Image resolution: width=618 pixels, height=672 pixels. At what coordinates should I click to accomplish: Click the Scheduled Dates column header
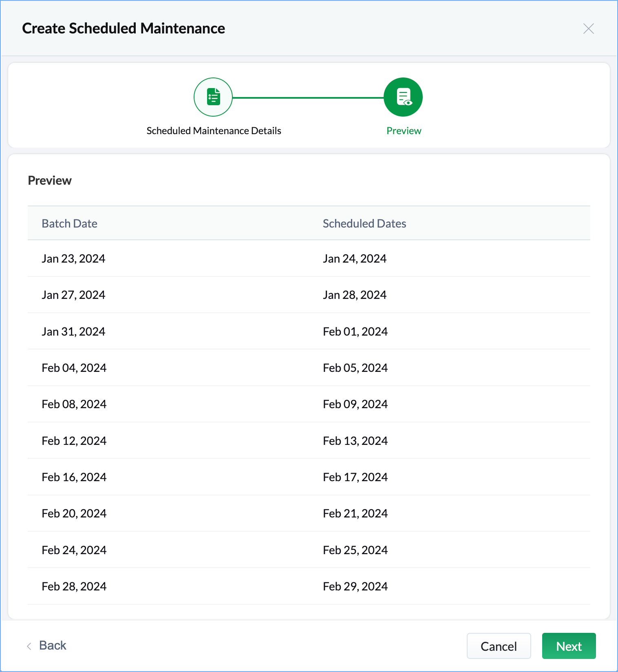[364, 223]
